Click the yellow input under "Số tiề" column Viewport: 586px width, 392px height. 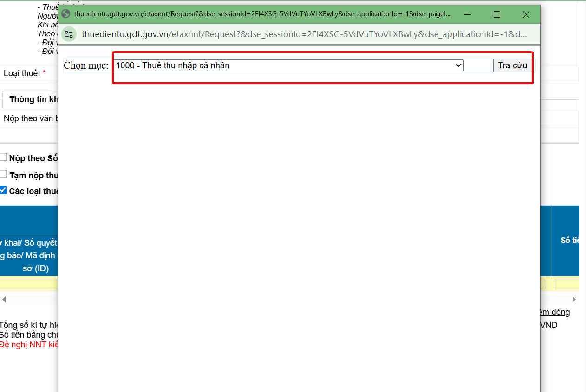[x=566, y=284]
